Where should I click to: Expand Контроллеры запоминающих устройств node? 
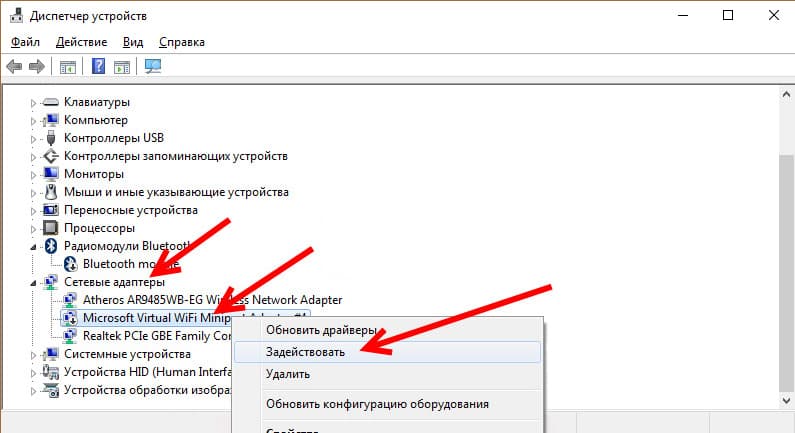pos(33,157)
